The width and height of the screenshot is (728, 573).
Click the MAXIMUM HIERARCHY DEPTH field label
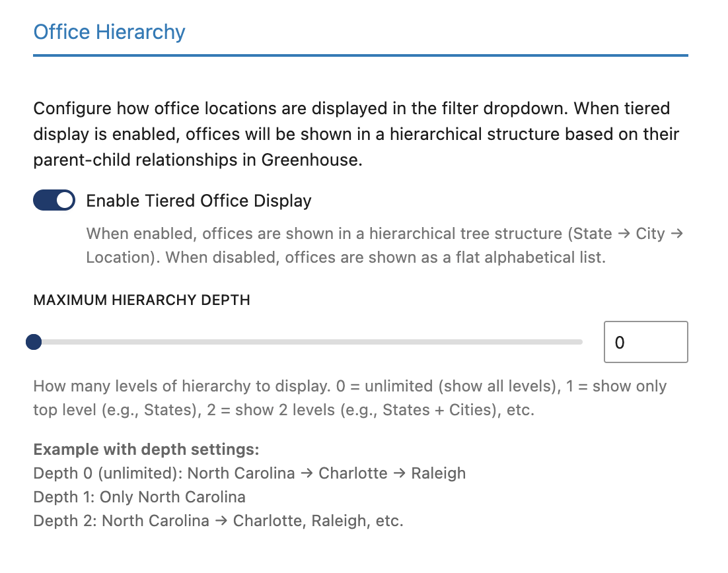[x=141, y=300]
